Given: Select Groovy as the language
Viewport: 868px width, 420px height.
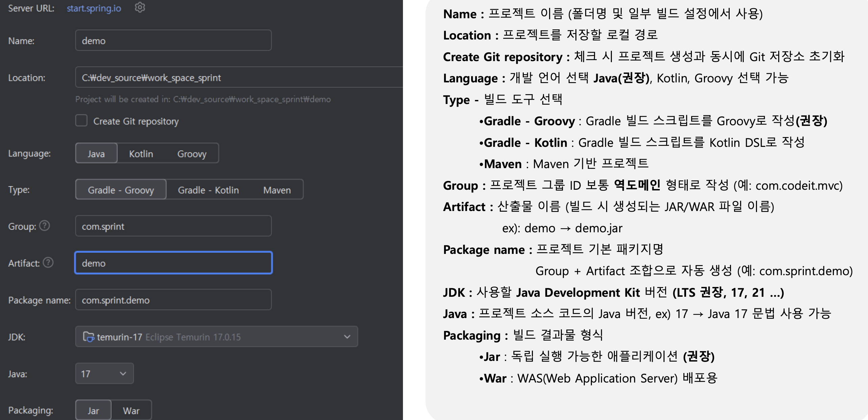Looking at the screenshot, I should [x=192, y=154].
